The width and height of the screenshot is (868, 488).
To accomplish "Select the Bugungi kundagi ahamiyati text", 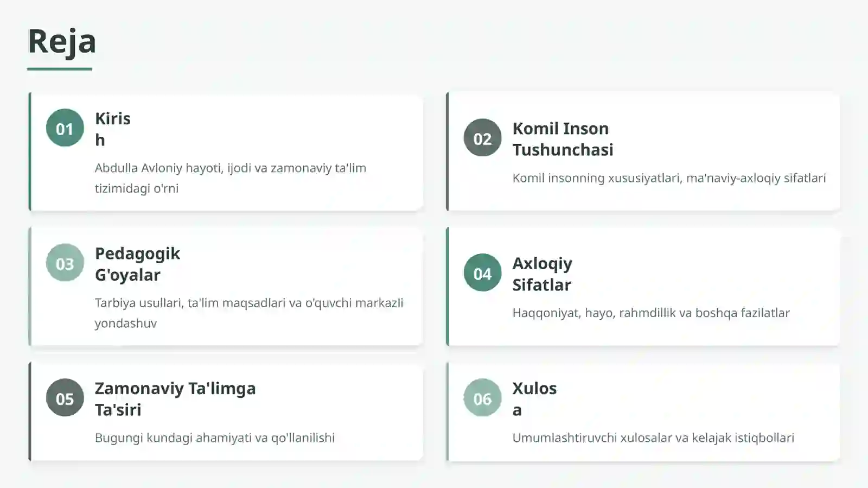I will click(x=215, y=438).
